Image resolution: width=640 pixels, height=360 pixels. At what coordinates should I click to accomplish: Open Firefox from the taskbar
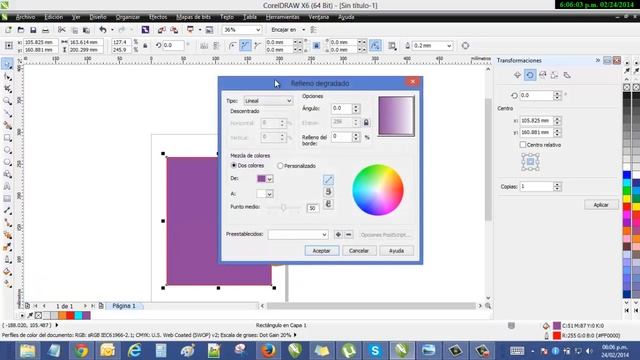pyautogui.click(x=268, y=351)
